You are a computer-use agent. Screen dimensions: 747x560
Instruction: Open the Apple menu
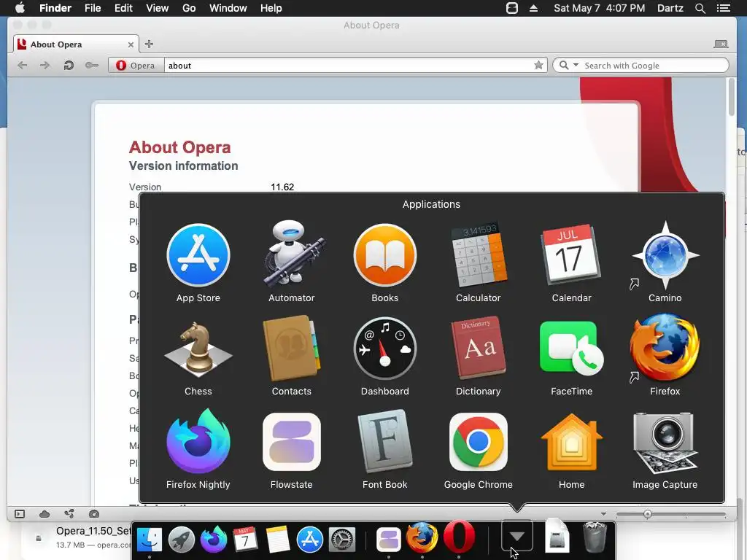click(x=20, y=8)
